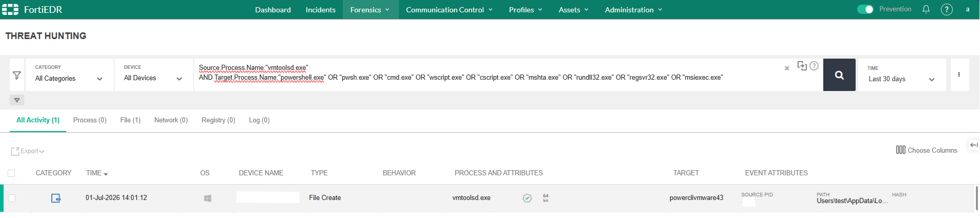Sort by the TIME column
Screen dimensions: 980x218
(97, 173)
